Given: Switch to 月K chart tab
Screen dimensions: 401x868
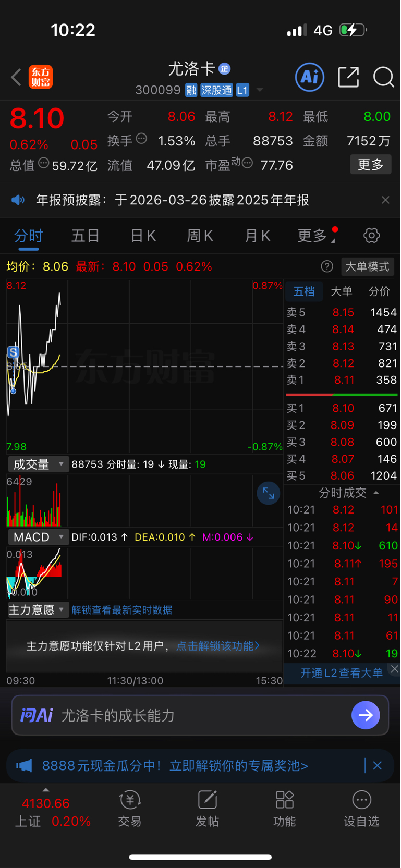Looking at the screenshot, I should click(257, 236).
